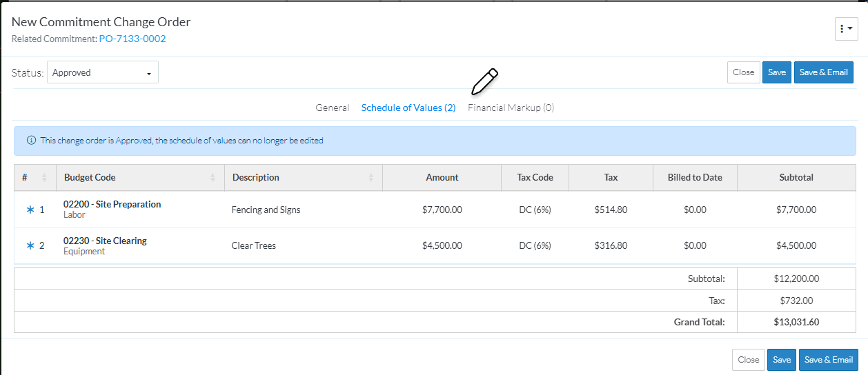Click the Tax column header
The image size is (868, 375).
click(x=611, y=177)
